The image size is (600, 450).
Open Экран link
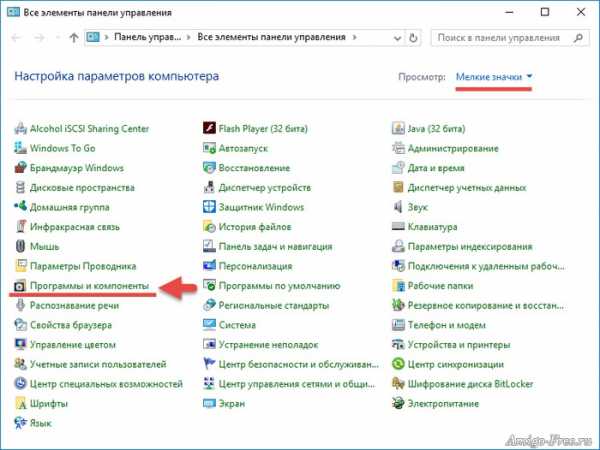point(232,403)
